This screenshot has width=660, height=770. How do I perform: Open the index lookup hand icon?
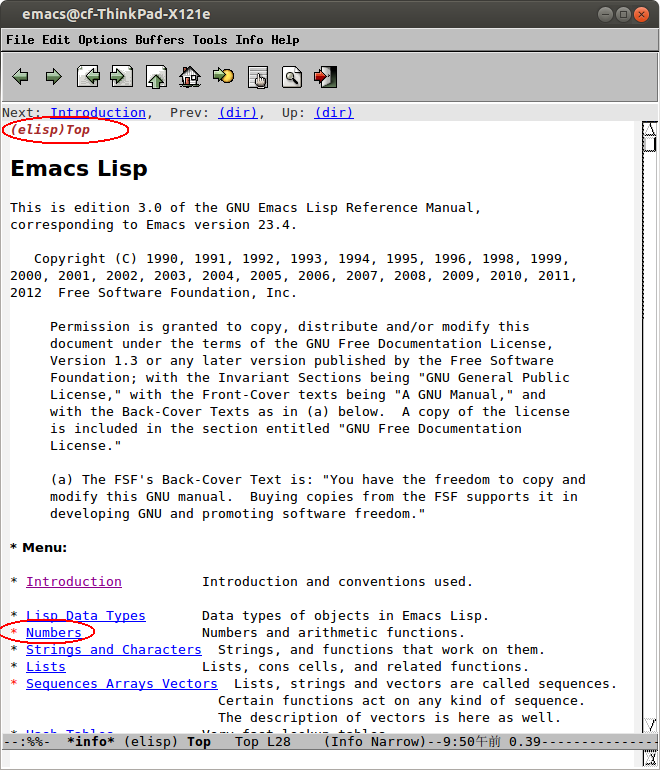point(258,77)
